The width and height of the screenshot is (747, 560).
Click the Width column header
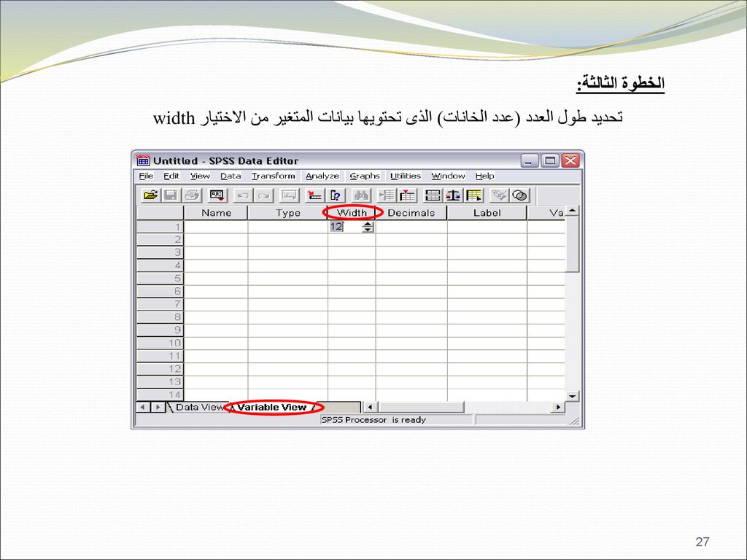352,213
